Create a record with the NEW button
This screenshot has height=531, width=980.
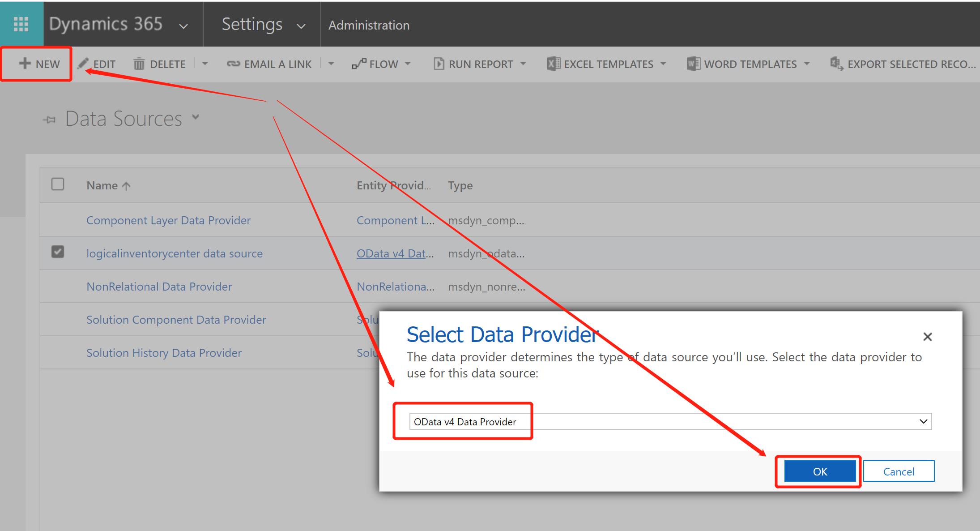(39, 64)
